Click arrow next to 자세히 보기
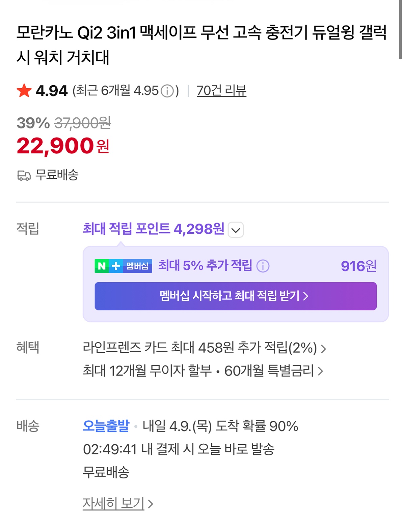Image resolution: width=405 pixels, height=532 pixels. coord(151,504)
